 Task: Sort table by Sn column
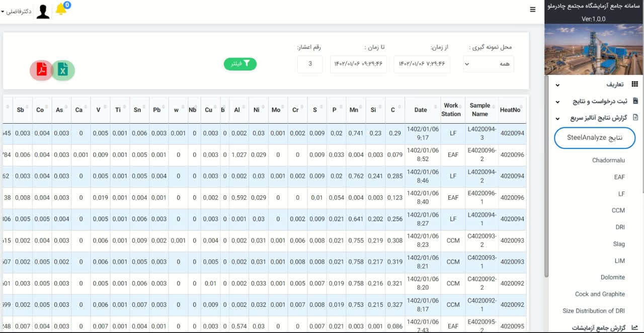click(139, 110)
